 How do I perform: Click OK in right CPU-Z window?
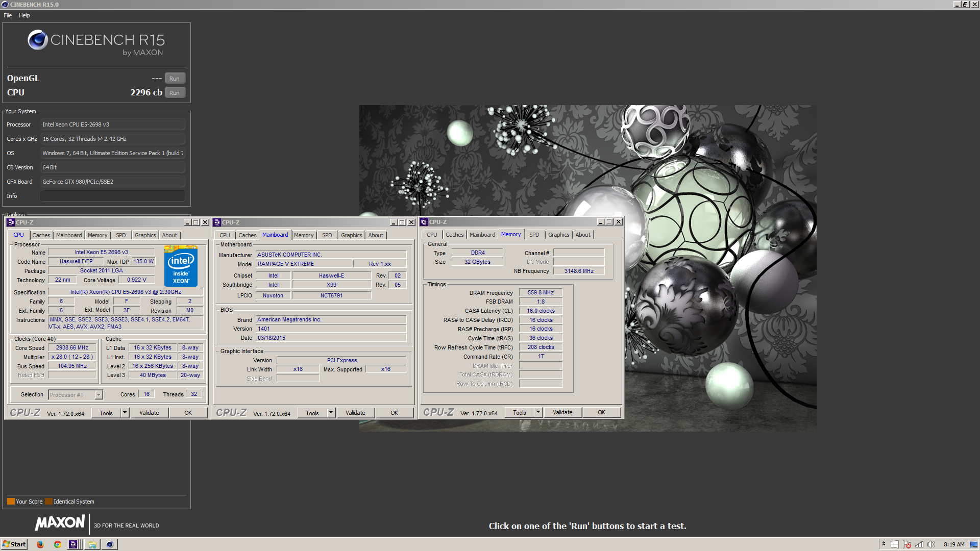click(x=601, y=412)
